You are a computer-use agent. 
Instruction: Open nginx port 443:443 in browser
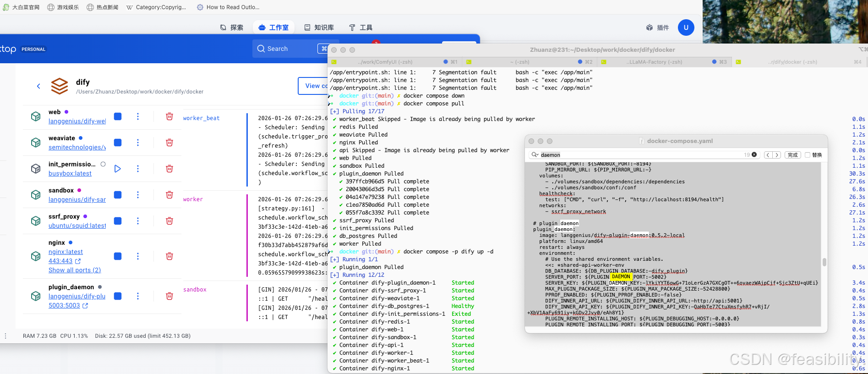click(x=64, y=261)
